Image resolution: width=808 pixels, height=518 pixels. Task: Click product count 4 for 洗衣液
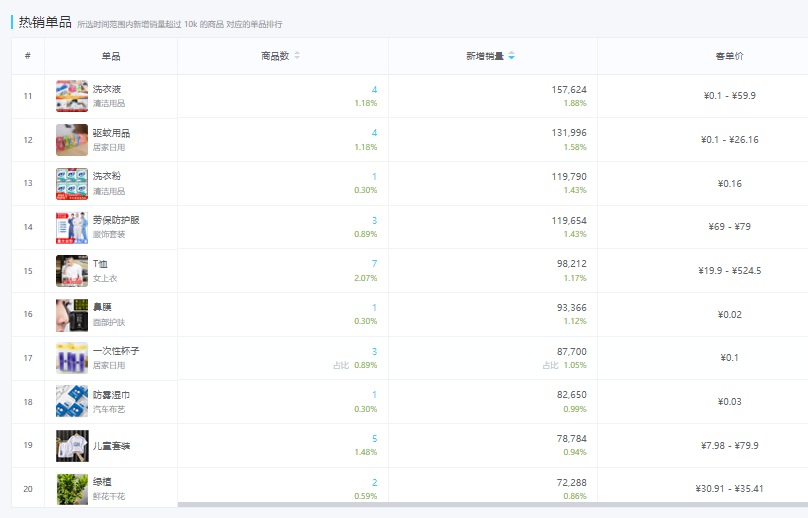pos(375,89)
